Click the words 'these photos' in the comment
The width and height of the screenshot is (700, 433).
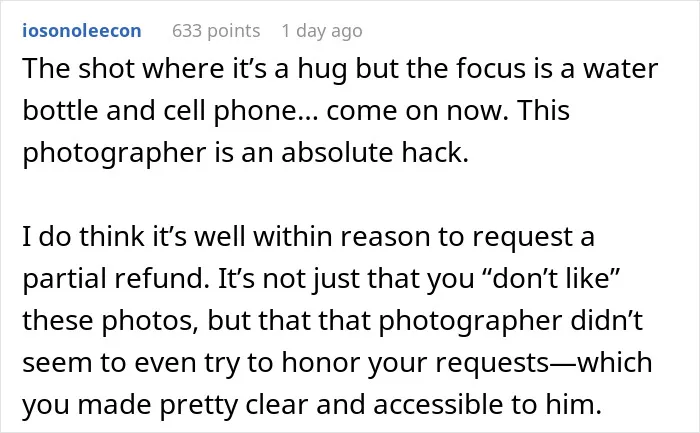click(x=110, y=321)
